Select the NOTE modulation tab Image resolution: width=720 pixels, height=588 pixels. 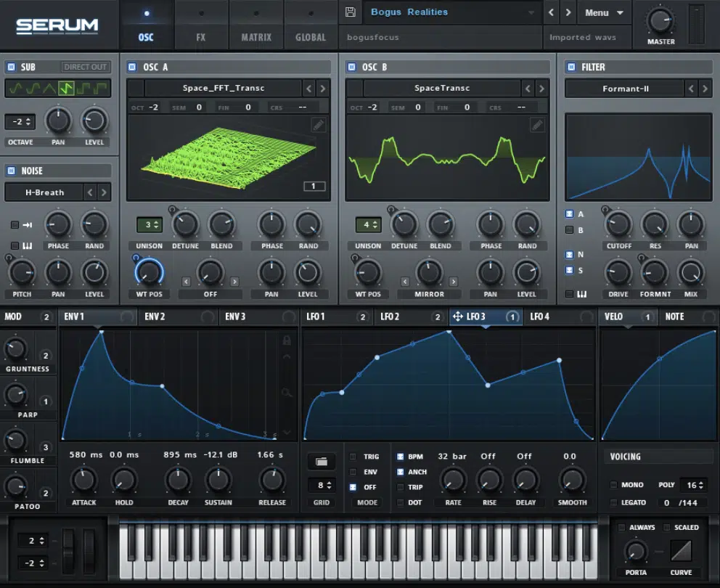(x=690, y=317)
